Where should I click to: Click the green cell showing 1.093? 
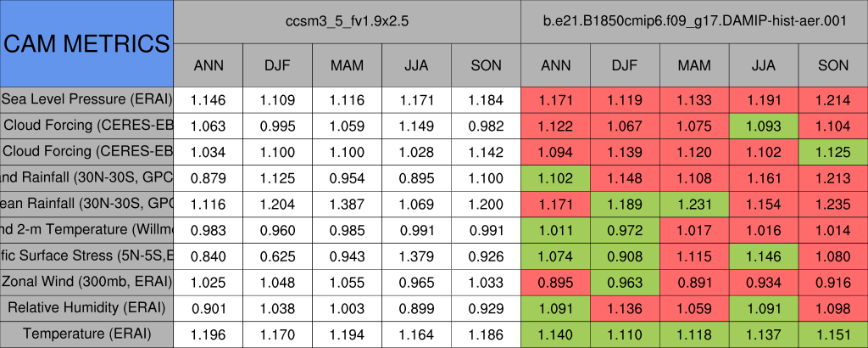point(764,126)
